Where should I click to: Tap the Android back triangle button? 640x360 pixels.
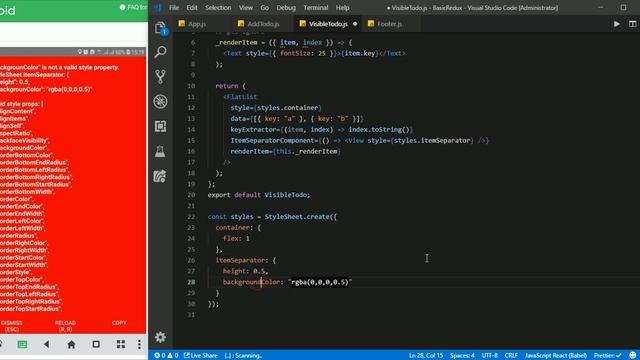point(47,344)
